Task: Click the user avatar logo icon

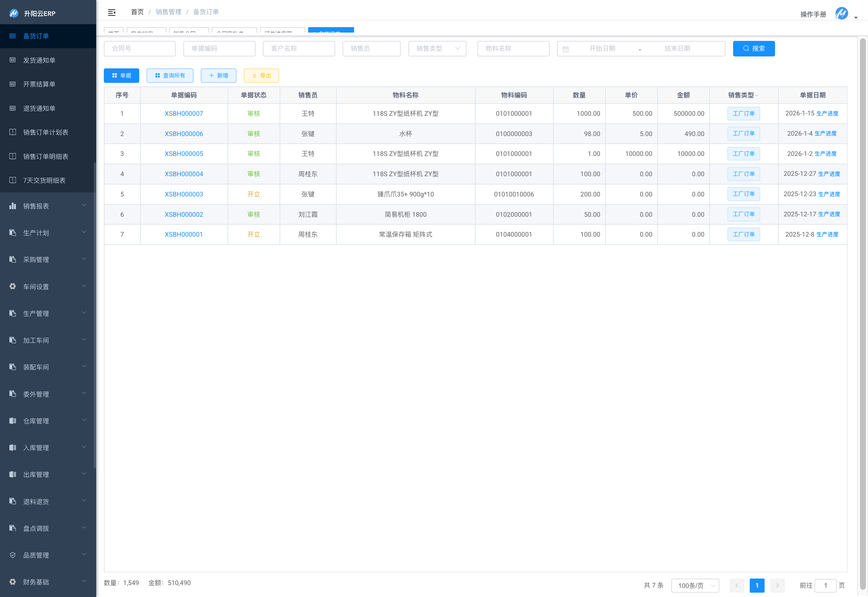Action: pyautogui.click(x=841, y=13)
